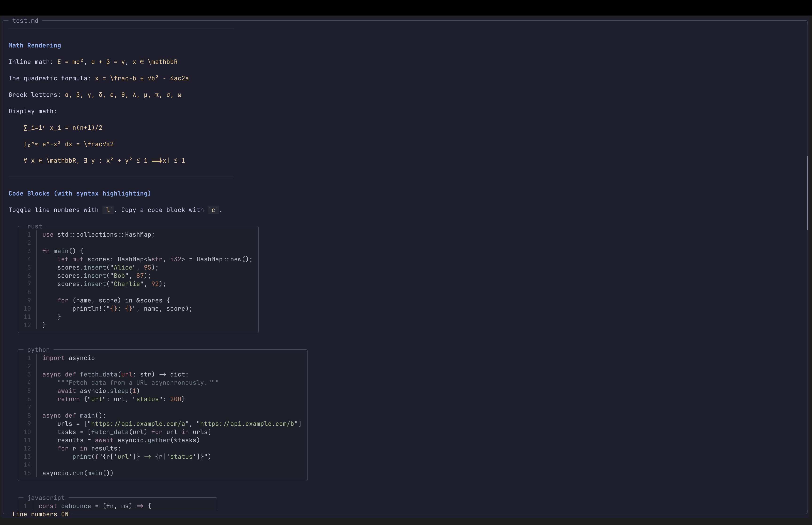The height and width of the screenshot is (525, 812).
Task: Click the await asyncio.sleep(1) line
Action: coord(98,391)
